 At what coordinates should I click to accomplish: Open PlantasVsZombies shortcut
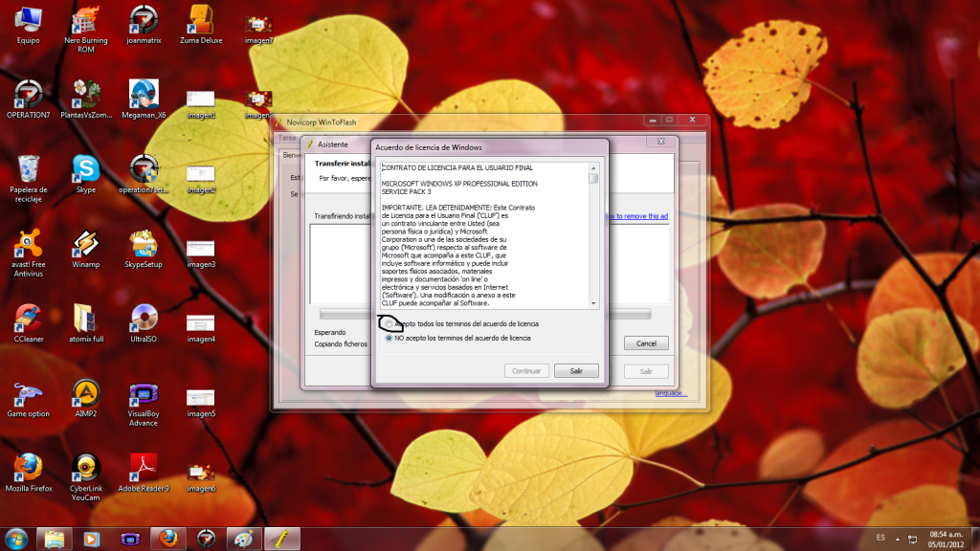coord(86,99)
